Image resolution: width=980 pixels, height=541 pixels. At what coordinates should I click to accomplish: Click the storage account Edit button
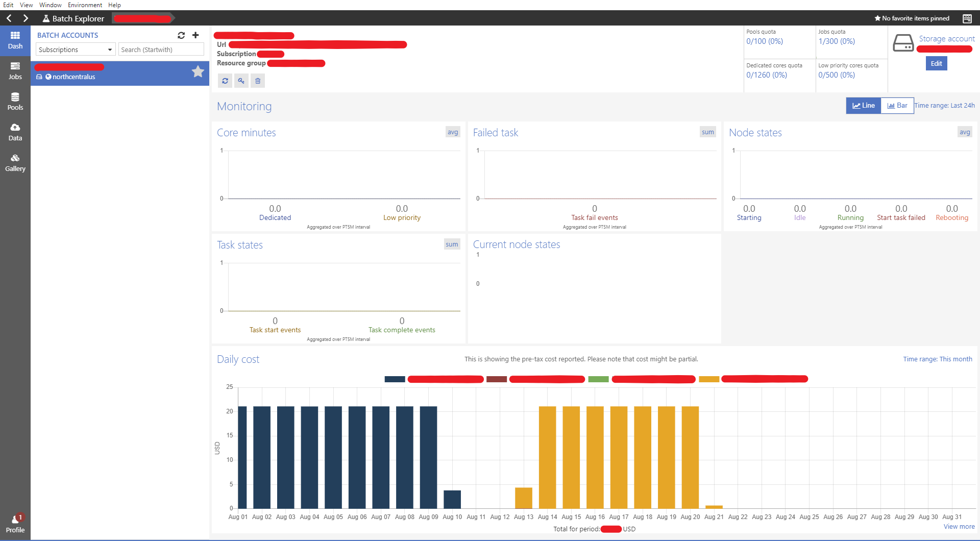pyautogui.click(x=936, y=63)
